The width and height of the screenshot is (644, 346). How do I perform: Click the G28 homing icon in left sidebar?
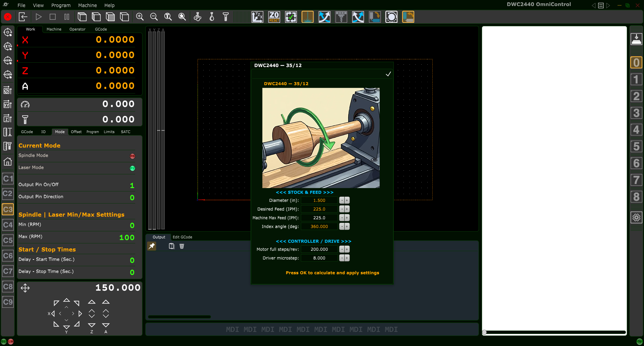point(7,61)
